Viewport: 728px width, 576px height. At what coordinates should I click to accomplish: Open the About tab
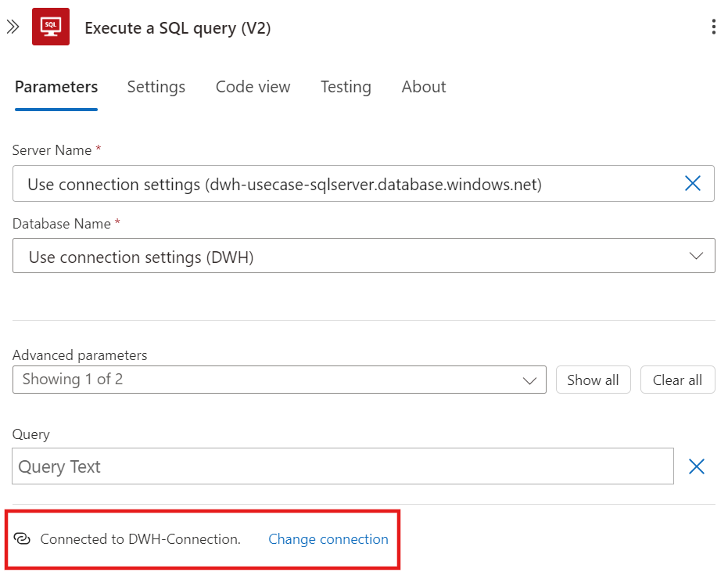coord(424,87)
